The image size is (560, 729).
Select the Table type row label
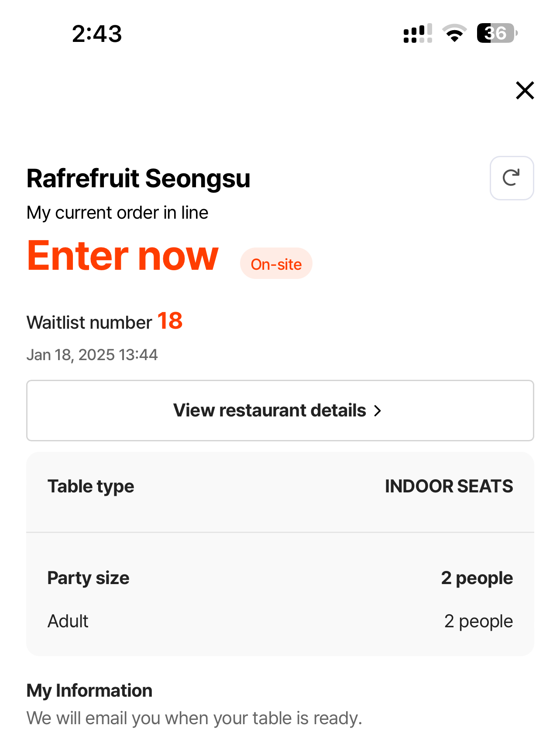(x=91, y=486)
